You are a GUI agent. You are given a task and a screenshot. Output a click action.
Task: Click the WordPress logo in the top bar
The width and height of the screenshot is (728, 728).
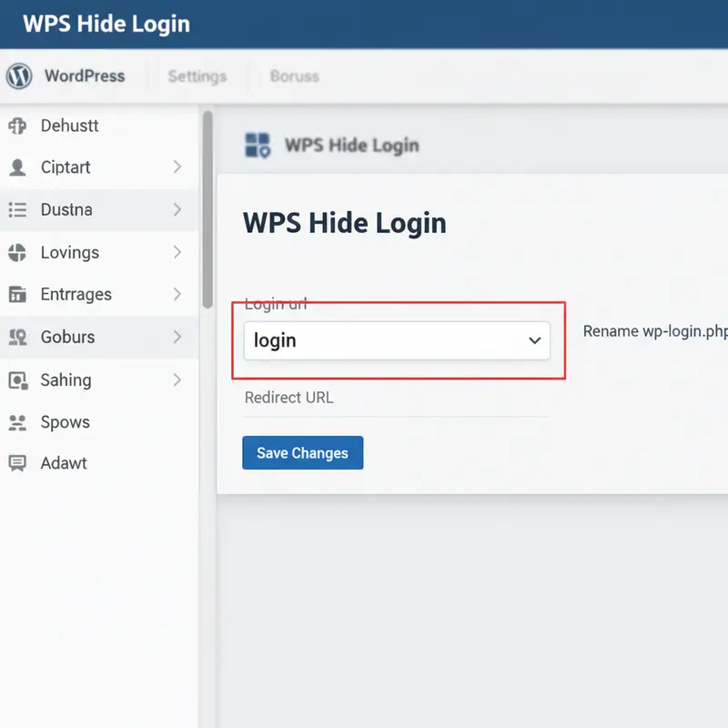pyautogui.click(x=19, y=76)
